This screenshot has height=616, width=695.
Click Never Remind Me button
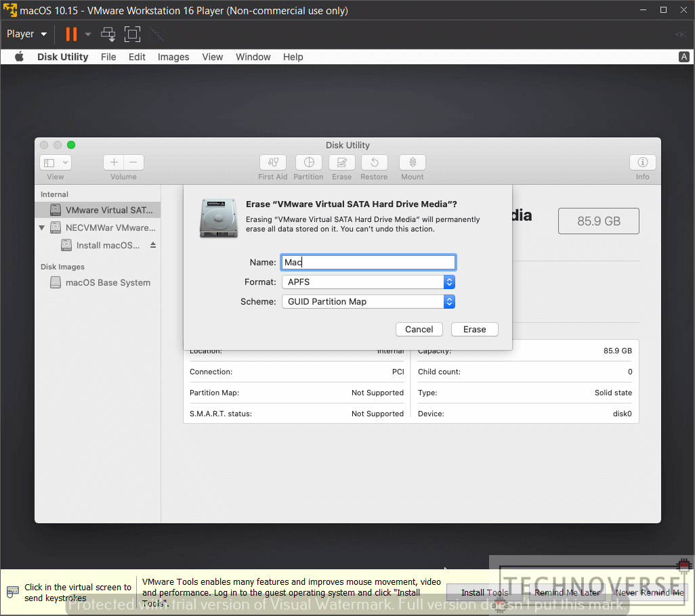click(x=650, y=592)
